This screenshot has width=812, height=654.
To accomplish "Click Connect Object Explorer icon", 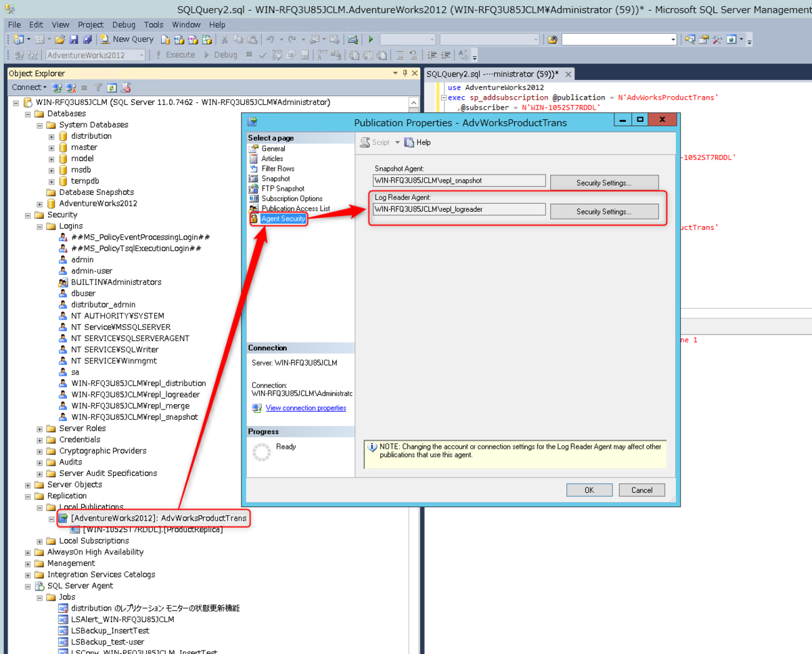I will click(57, 87).
